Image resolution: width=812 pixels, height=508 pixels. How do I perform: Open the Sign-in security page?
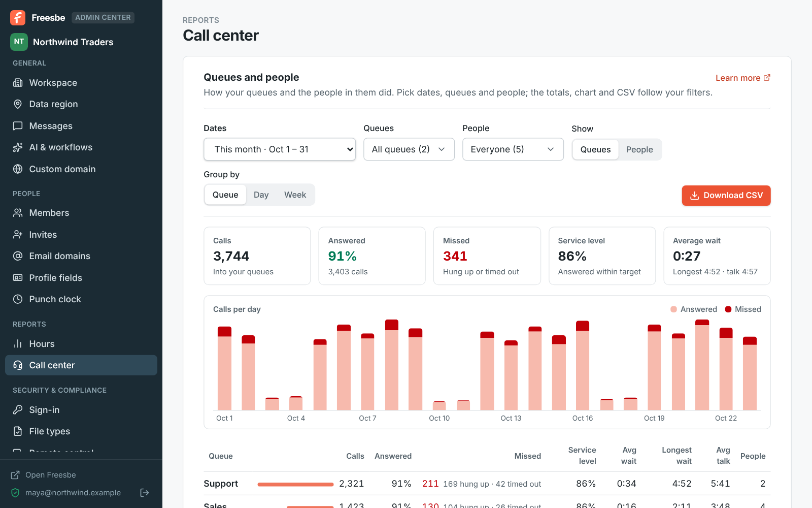(81, 410)
